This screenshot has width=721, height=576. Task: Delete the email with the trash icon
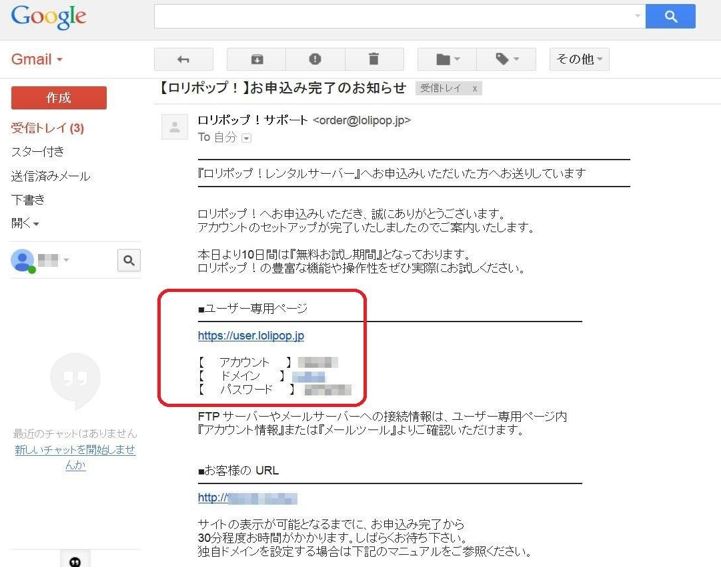[374, 59]
